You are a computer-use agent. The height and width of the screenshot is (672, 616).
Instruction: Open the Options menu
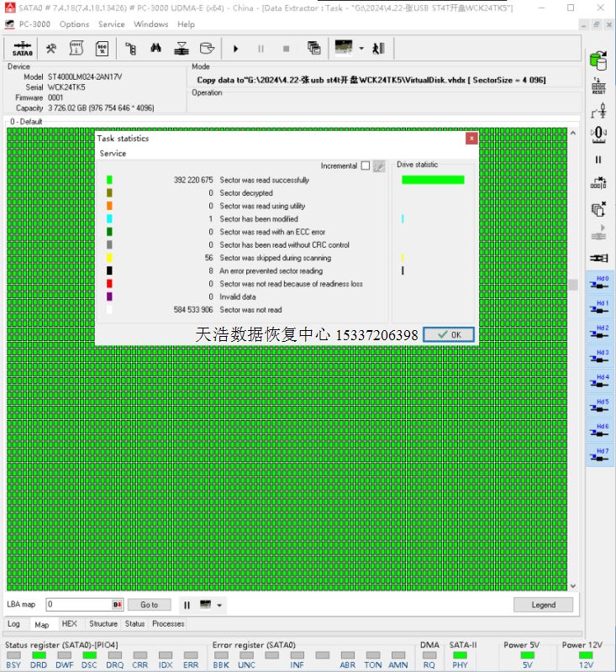74,24
